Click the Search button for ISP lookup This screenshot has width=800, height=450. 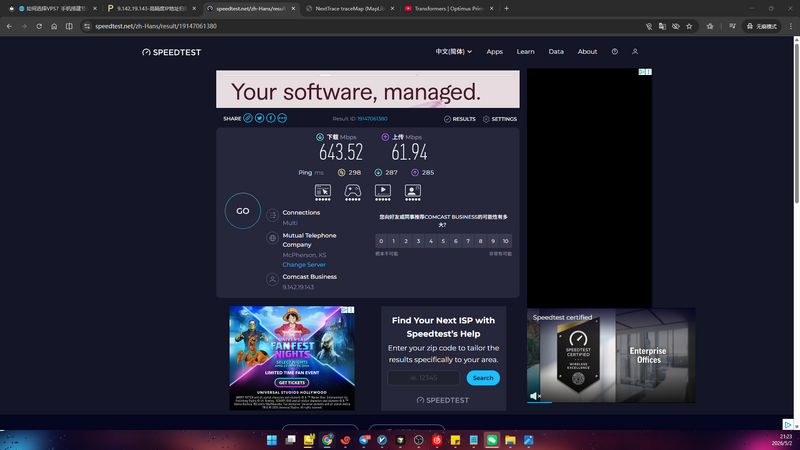point(483,378)
